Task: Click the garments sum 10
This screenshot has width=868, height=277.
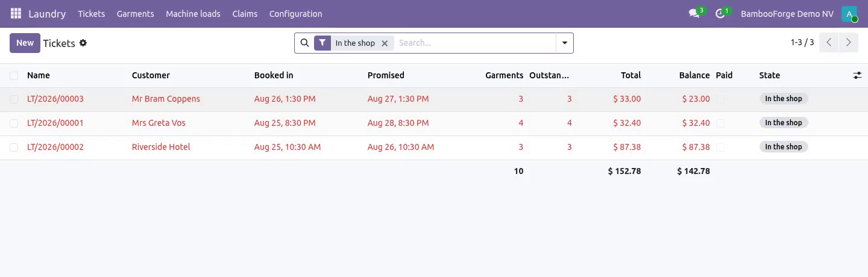Action: [518, 171]
